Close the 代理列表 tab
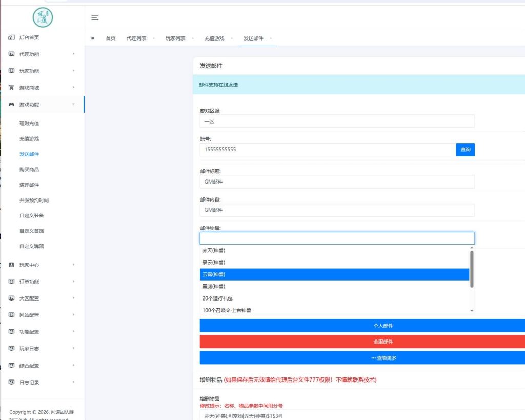 pos(154,38)
